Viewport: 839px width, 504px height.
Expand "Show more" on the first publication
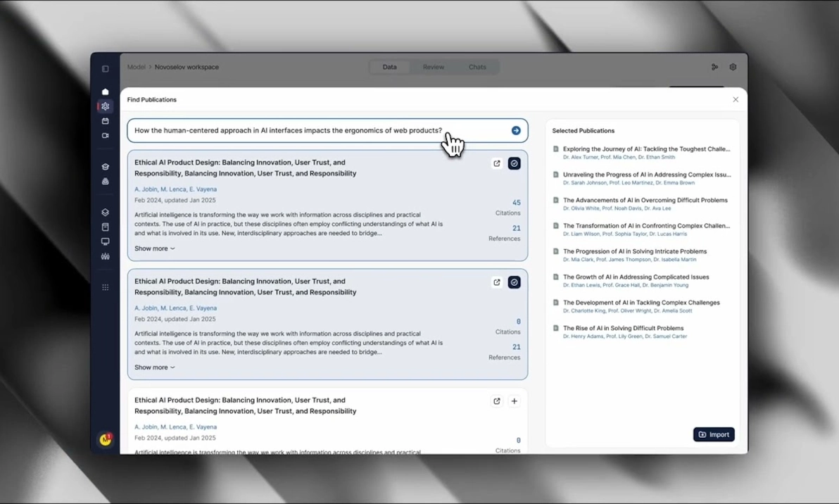coord(154,248)
